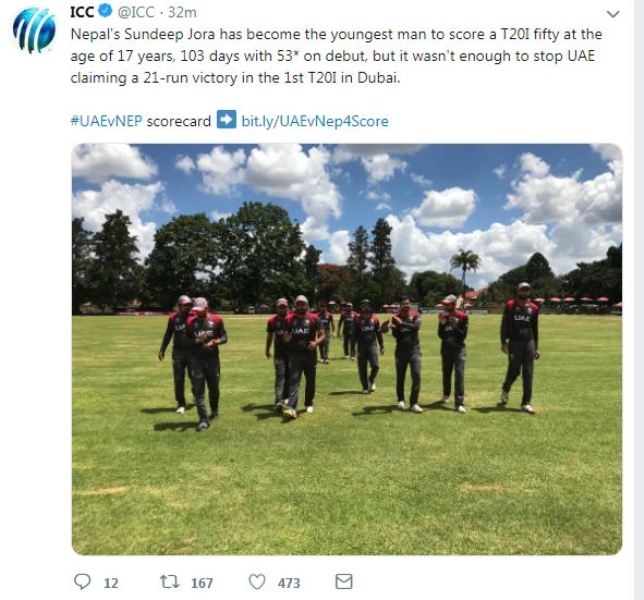This screenshot has width=644, height=600.
Task: Open the @ICC handle
Action: click(x=136, y=12)
